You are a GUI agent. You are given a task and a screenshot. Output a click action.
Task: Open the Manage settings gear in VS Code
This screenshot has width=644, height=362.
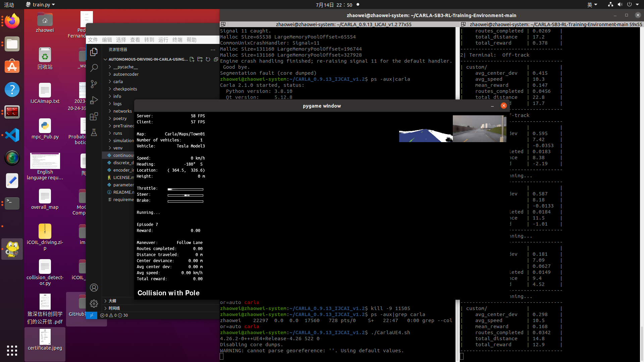[94, 304]
